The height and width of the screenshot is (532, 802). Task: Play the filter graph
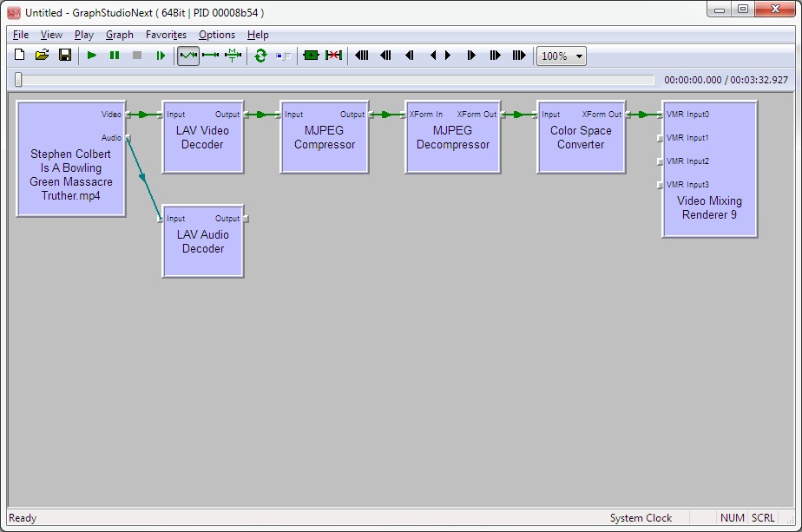pyautogui.click(x=91, y=56)
